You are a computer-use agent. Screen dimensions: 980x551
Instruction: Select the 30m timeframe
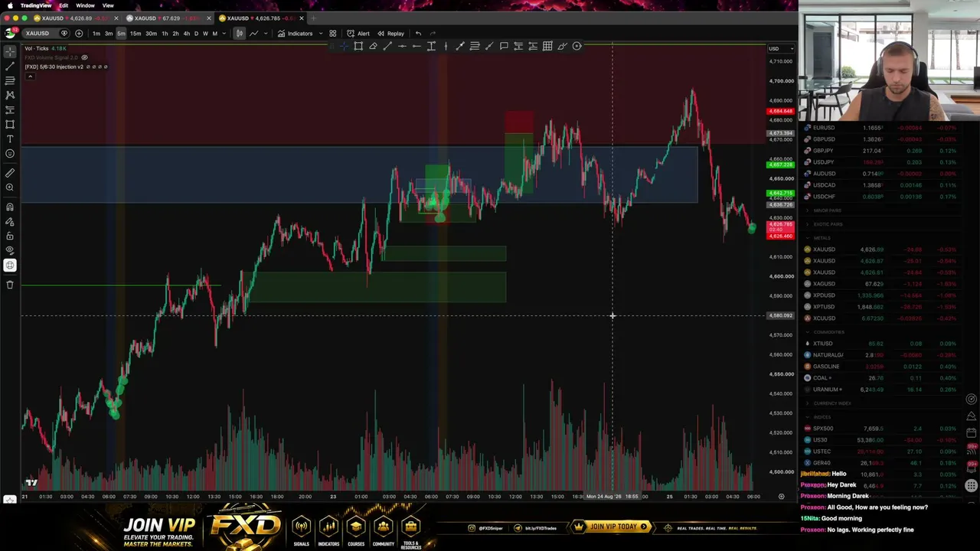[151, 34]
